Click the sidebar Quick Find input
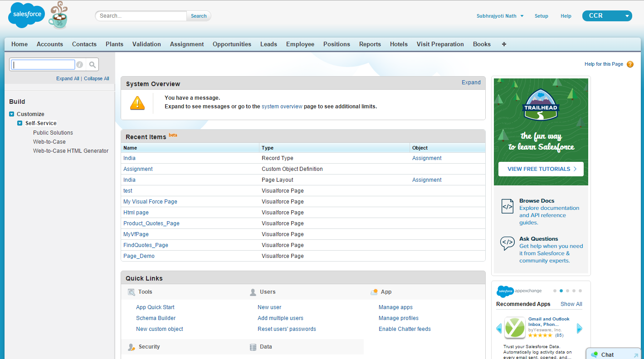The image size is (644, 359). pyautogui.click(x=43, y=65)
